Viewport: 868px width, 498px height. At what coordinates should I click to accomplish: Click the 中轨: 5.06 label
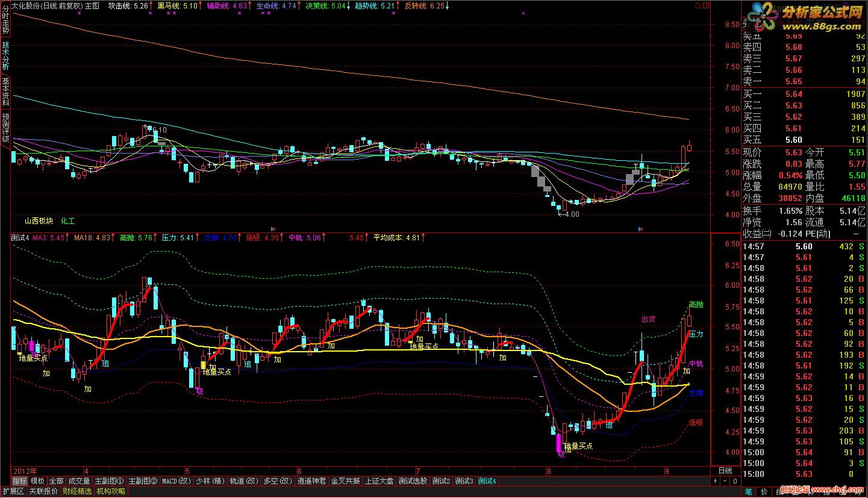[x=305, y=238]
